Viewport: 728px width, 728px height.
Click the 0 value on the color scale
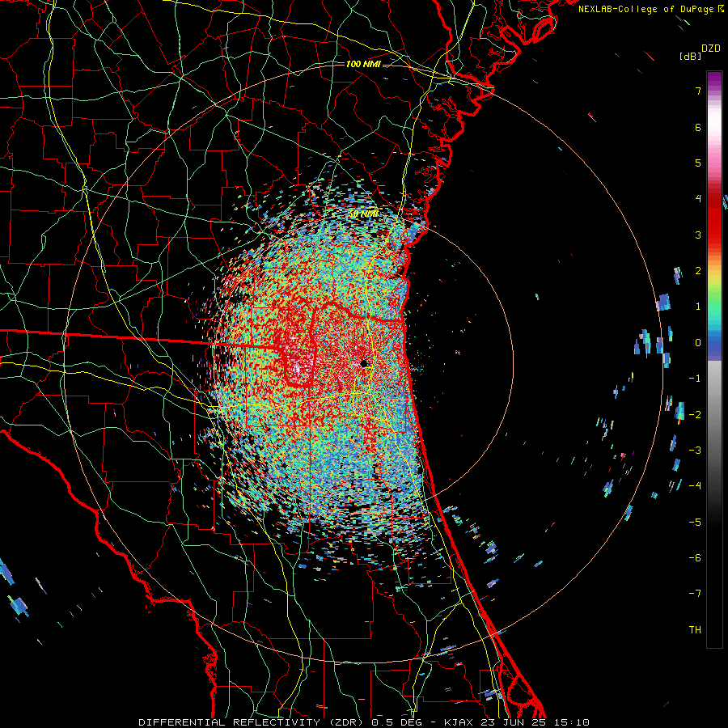698,343
